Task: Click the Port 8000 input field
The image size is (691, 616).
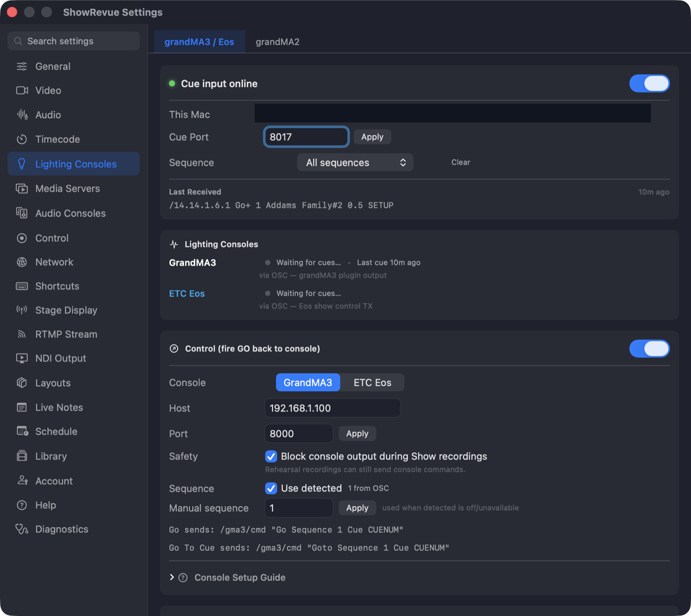Action: (x=299, y=434)
